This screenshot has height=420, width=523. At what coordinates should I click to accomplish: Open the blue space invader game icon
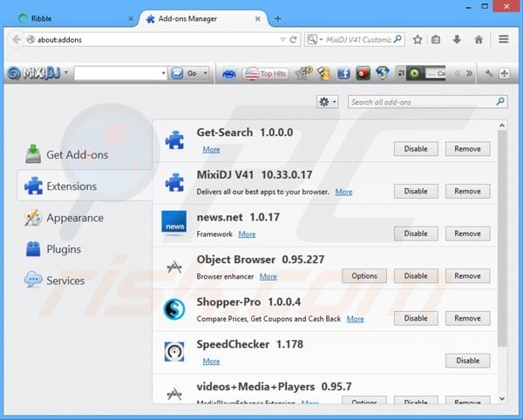(228, 73)
